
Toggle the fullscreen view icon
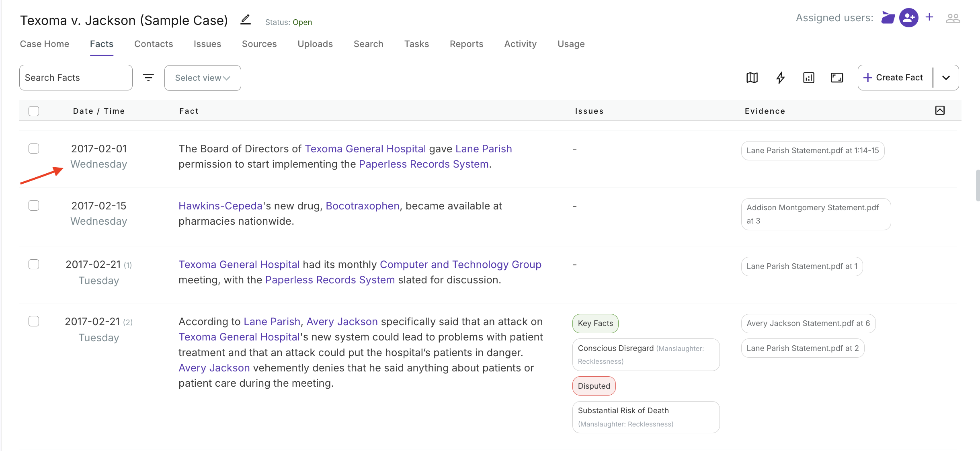pyautogui.click(x=837, y=78)
